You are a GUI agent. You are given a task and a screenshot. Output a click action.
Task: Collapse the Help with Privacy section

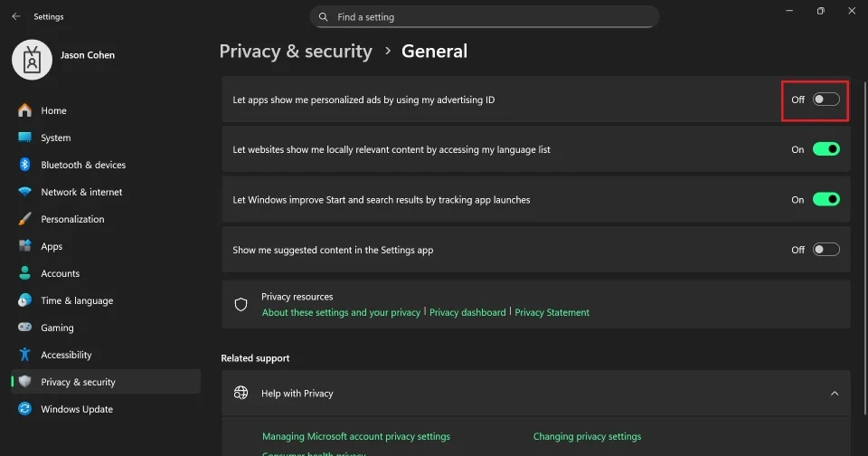pos(835,394)
